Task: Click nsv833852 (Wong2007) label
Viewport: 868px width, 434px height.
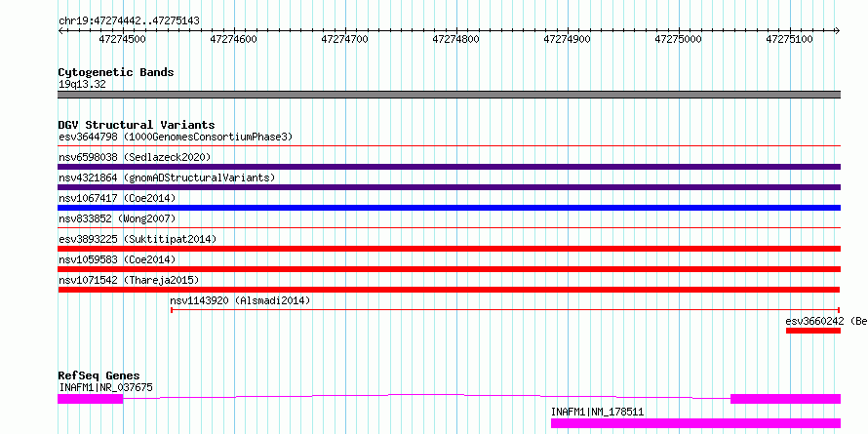Action: coord(117,218)
